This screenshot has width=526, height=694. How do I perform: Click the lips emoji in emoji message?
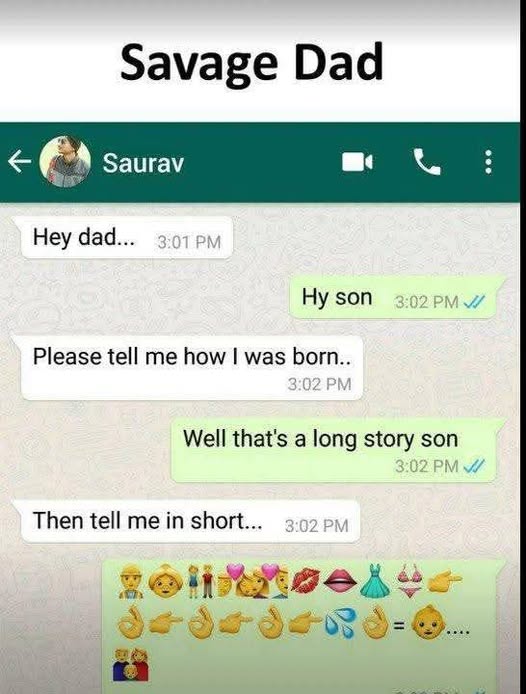tap(341, 579)
